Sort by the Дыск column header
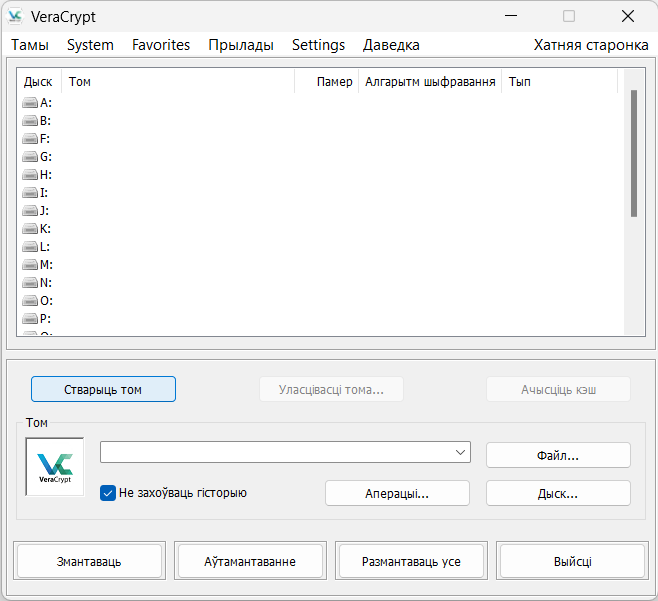Viewport: 658px width, 601px height. tap(39, 81)
